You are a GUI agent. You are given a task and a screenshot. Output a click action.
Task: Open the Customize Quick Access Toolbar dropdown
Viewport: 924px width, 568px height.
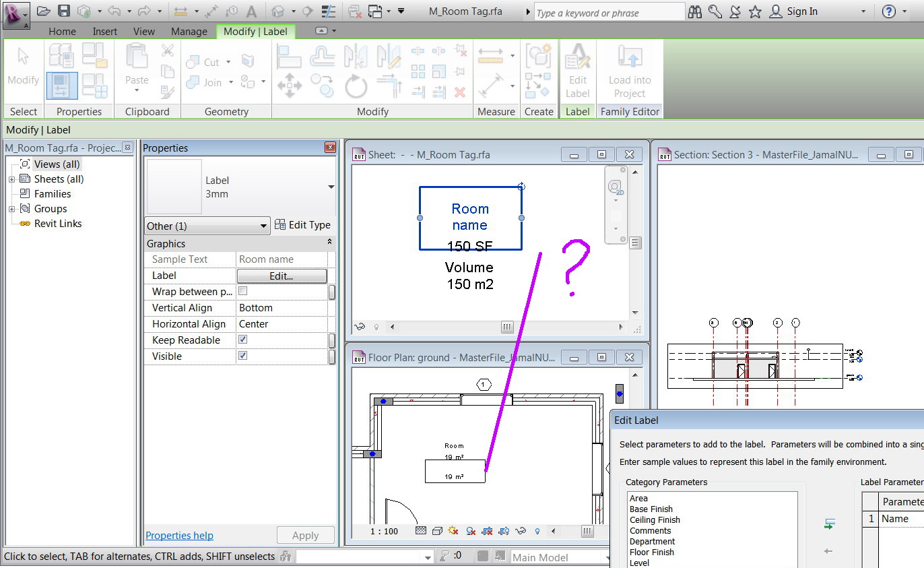click(401, 11)
